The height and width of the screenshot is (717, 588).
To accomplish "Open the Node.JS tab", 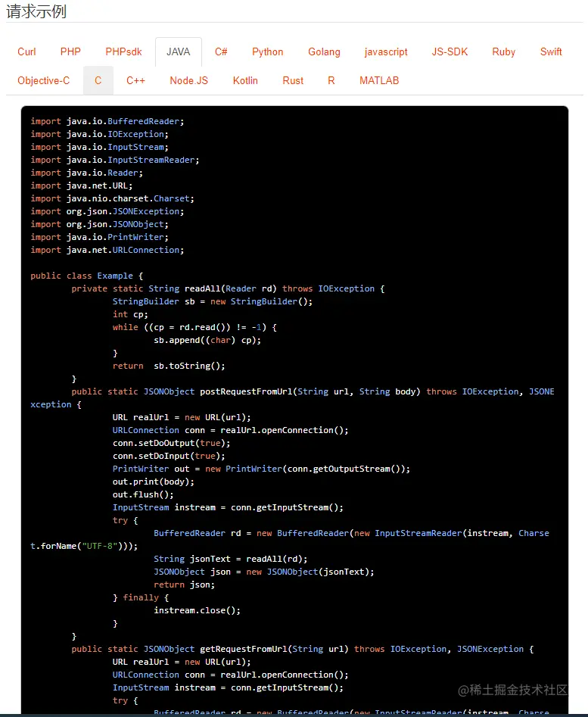I will (x=188, y=80).
